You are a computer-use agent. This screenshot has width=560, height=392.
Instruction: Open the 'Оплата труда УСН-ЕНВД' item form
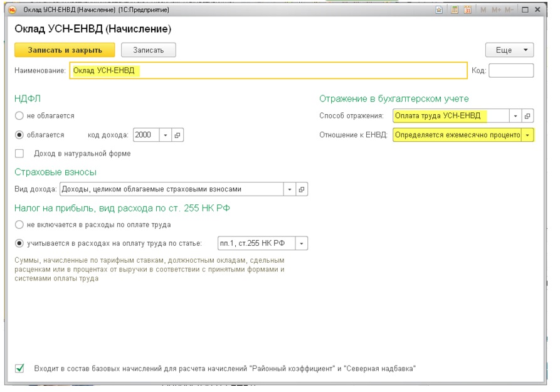tap(527, 116)
